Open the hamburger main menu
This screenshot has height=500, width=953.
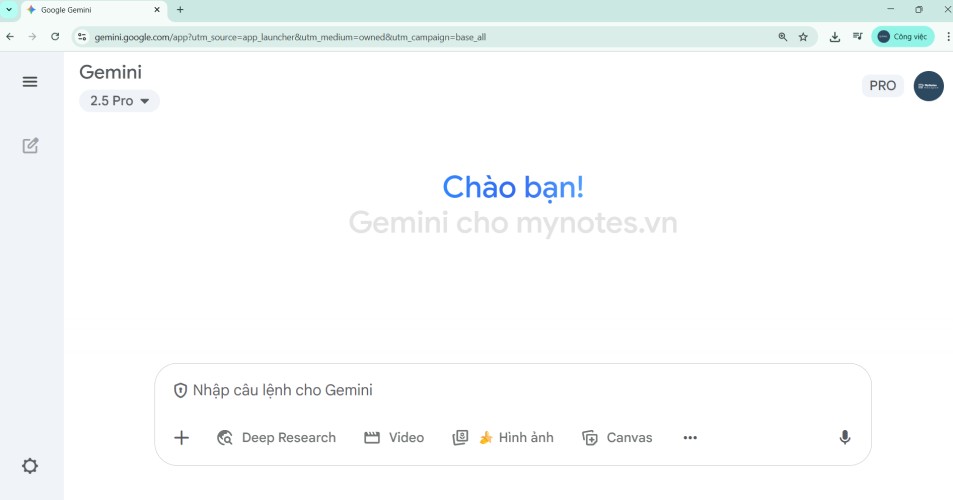[x=30, y=82]
